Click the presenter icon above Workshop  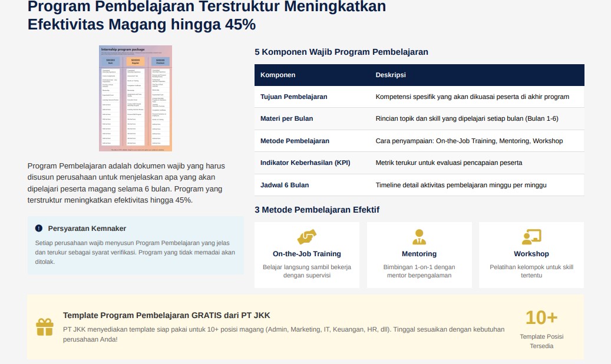pos(531,237)
